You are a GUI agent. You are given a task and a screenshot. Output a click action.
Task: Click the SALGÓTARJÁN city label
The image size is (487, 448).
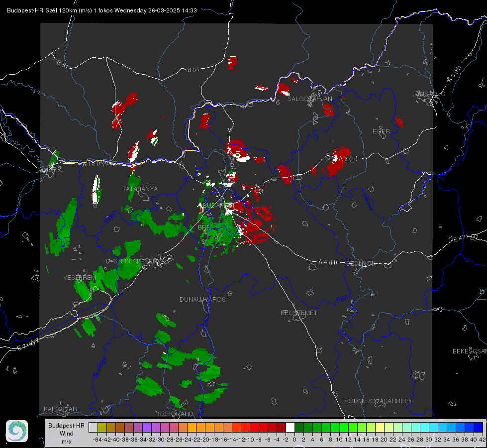(309, 99)
